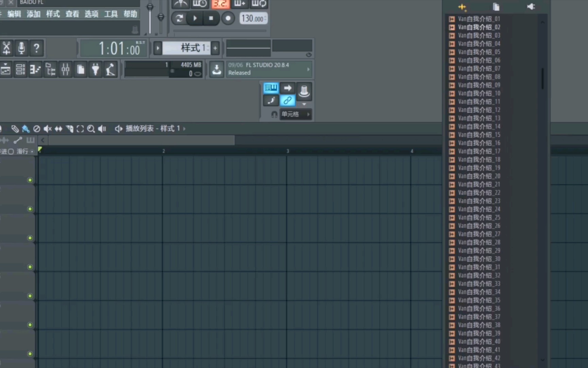Select the playlist paint brush tool
588x368 pixels.
click(x=26, y=129)
